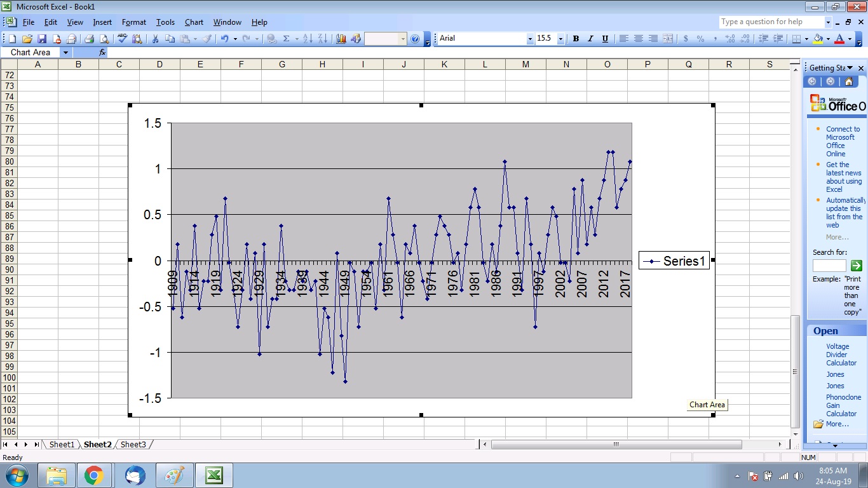Open the Font Color dropdown arrow
The image size is (868, 488).
click(x=850, y=39)
